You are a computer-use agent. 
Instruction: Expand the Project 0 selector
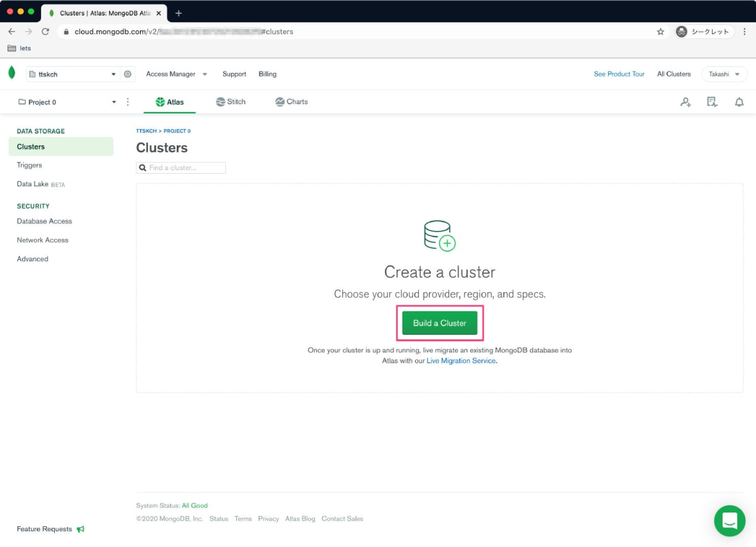(x=67, y=102)
